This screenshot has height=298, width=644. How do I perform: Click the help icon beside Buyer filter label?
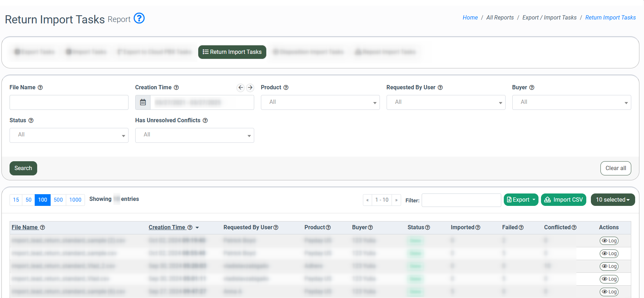(532, 88)
